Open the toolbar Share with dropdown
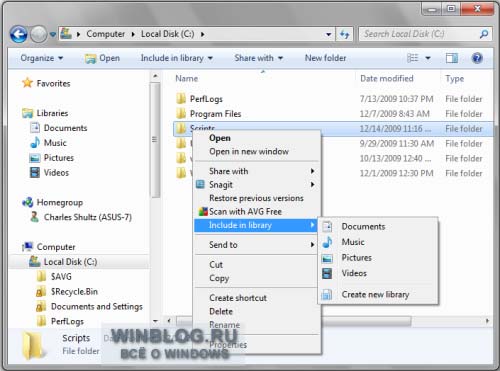 point(259,58)
